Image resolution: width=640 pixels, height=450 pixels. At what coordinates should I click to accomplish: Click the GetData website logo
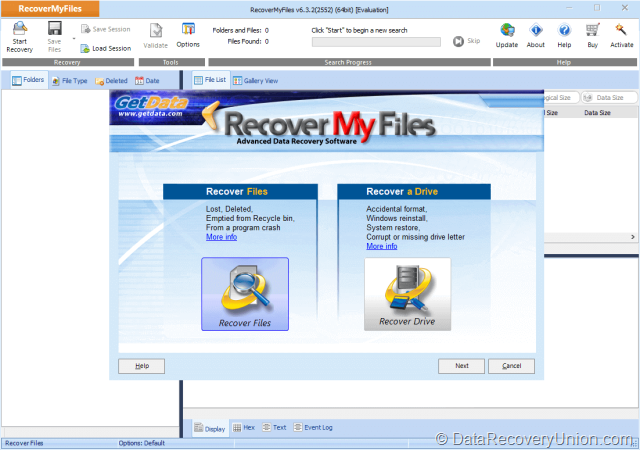coord(151,107)
